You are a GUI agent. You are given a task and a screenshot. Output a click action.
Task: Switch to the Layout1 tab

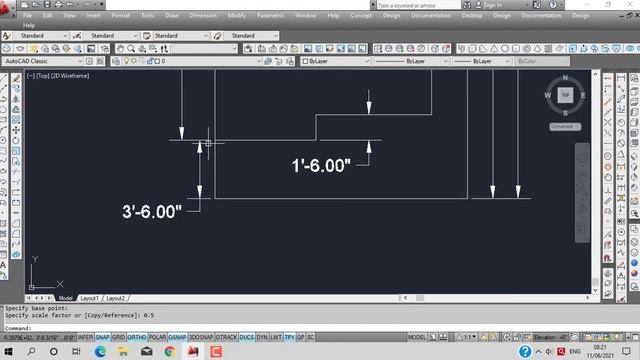coord(89,298)
